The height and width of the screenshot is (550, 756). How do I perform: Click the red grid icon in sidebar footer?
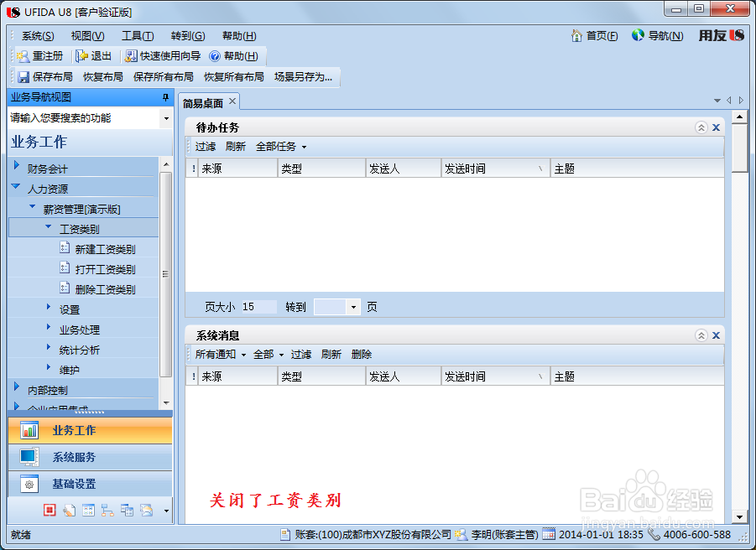tap(50, 510)
